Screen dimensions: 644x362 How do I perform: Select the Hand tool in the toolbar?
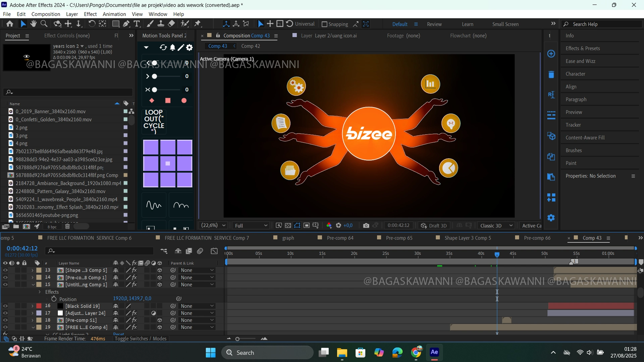point(33,24)
